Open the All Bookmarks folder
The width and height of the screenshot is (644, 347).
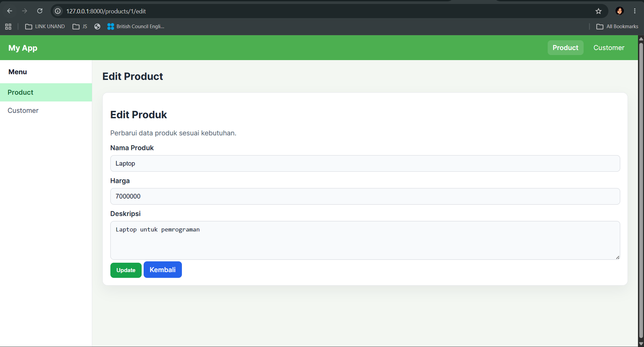tap(617, 27)
